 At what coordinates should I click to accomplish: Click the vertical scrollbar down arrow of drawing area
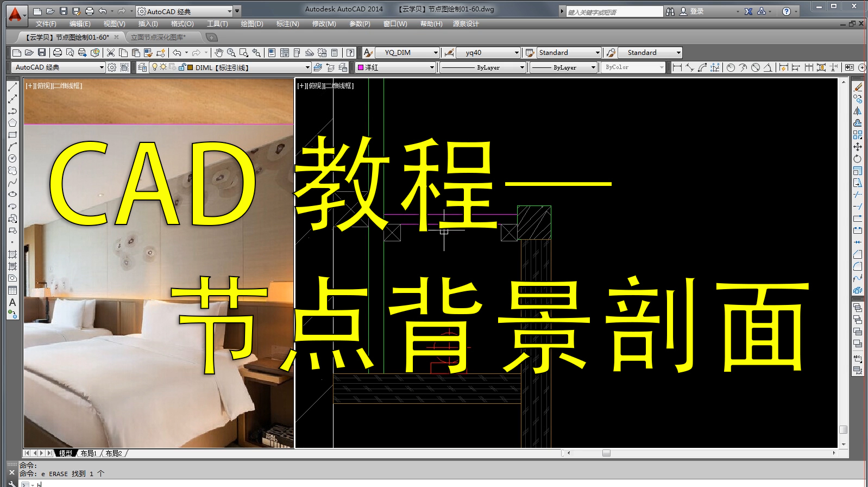coord(844,445)
